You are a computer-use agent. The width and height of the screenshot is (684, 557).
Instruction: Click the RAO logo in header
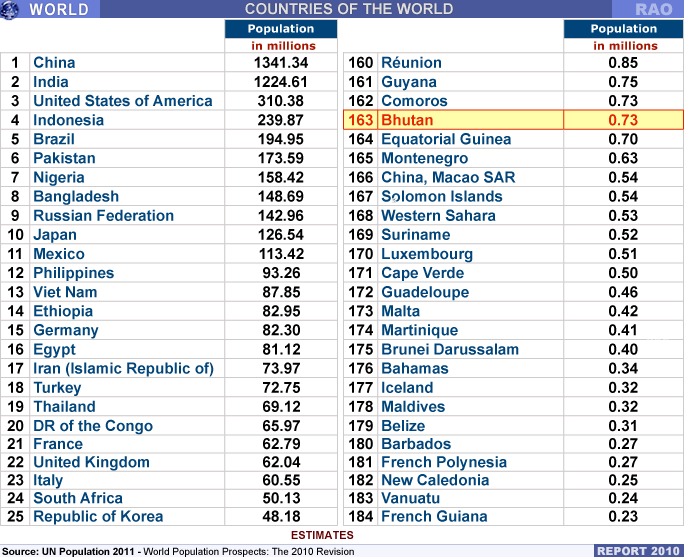coord(653,10)
